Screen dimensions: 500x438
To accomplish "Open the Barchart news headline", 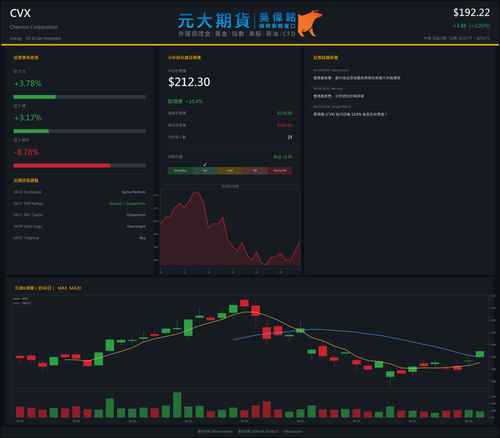I will (x=339, y=96).
